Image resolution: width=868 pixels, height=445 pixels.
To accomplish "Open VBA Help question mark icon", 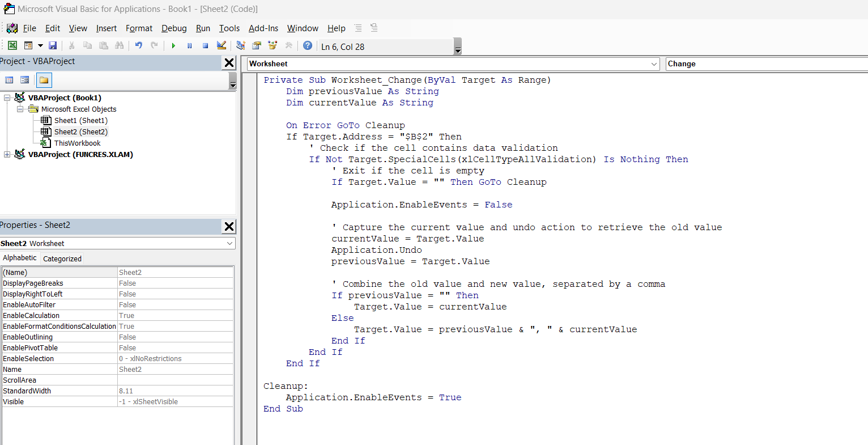I will tap(307, 45).
